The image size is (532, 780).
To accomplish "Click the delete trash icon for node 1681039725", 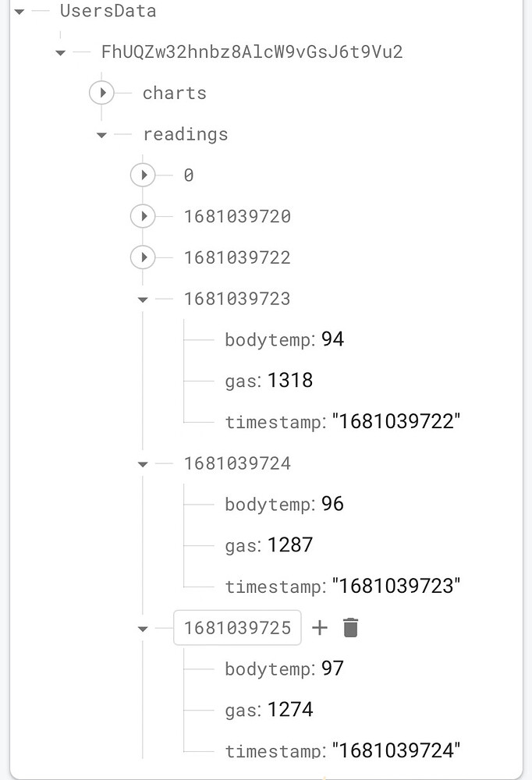I will coord(350,627).
